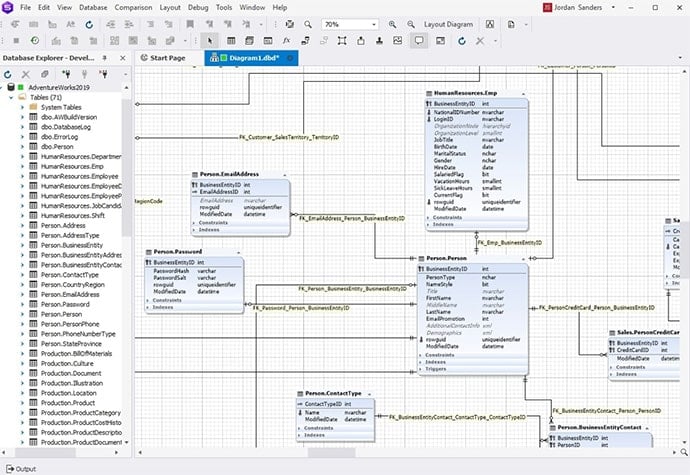Select the AdventureWorks2019 database node
The width and height of the screenshot is (690, 475).
pos(59,88)
